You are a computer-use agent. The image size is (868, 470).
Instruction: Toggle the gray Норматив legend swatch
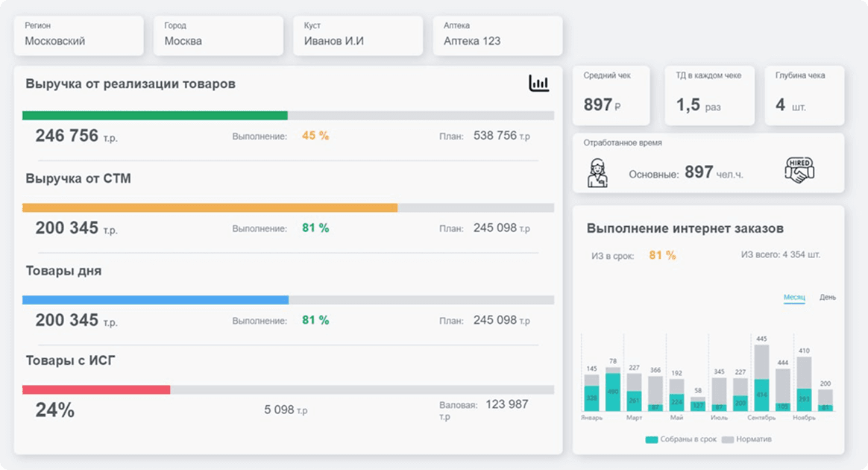point(727,439)
